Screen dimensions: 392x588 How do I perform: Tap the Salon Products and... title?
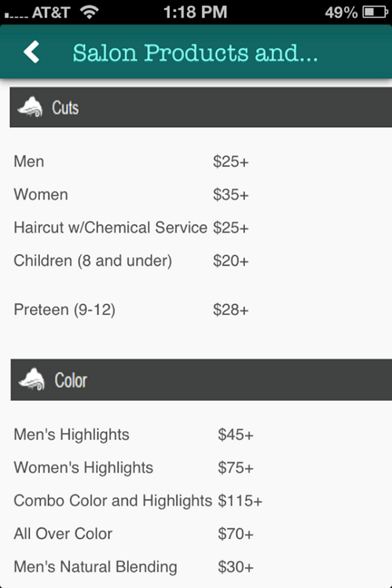click(x=195, y=52)
